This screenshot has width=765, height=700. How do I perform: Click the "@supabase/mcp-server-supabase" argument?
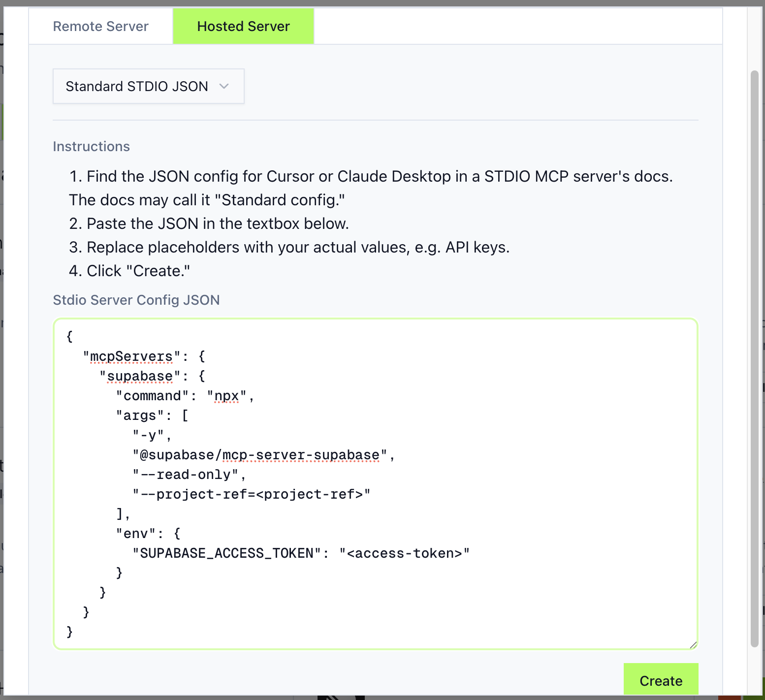click(264, 455)
